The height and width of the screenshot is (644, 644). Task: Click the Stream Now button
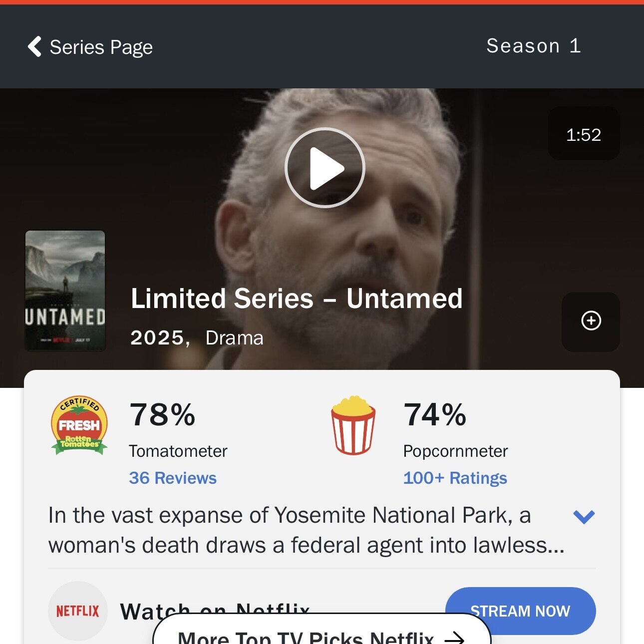521,611
